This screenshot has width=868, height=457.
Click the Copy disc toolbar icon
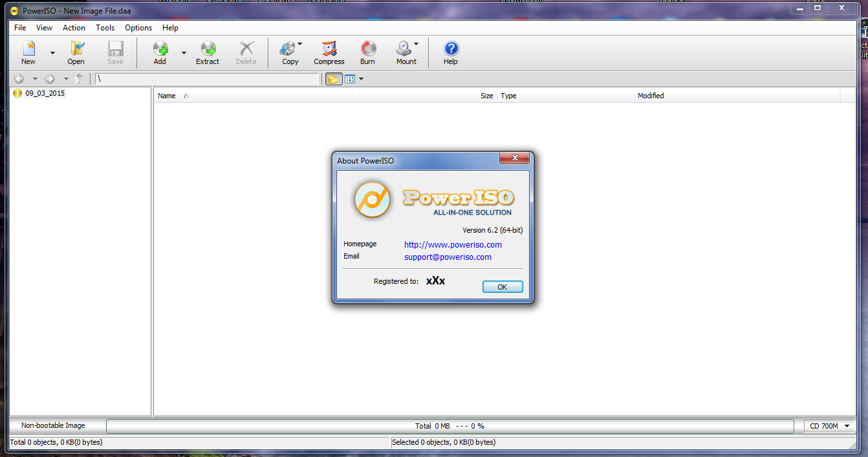point(288,52)
